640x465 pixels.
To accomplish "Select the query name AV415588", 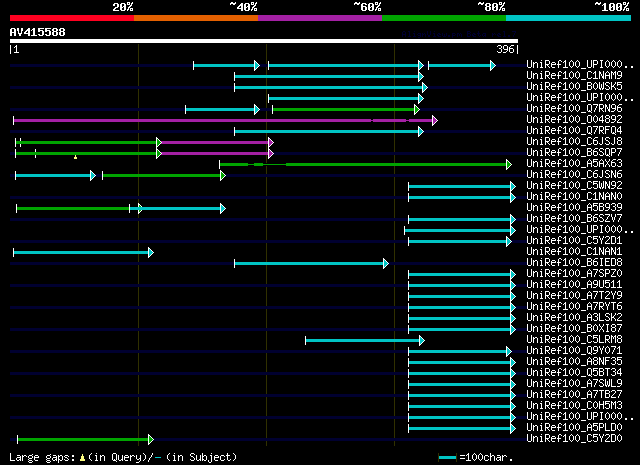I will click(x=38, y=32).
